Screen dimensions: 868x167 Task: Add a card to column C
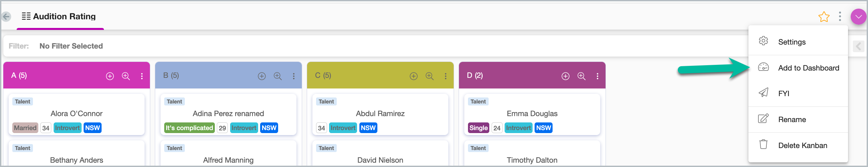coord(413,76)
